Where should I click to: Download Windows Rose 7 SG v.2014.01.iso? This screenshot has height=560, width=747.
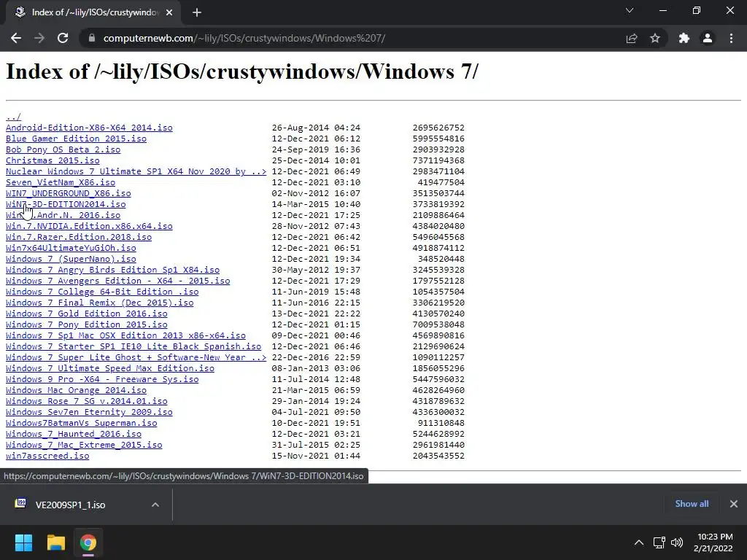click(x=87, y=402)
